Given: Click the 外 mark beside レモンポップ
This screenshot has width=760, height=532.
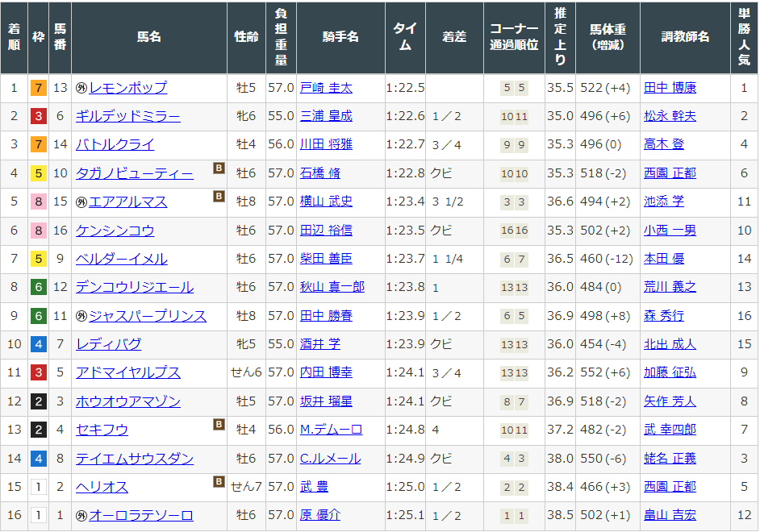Looking at the screenshot, I should tap(81, 88).
